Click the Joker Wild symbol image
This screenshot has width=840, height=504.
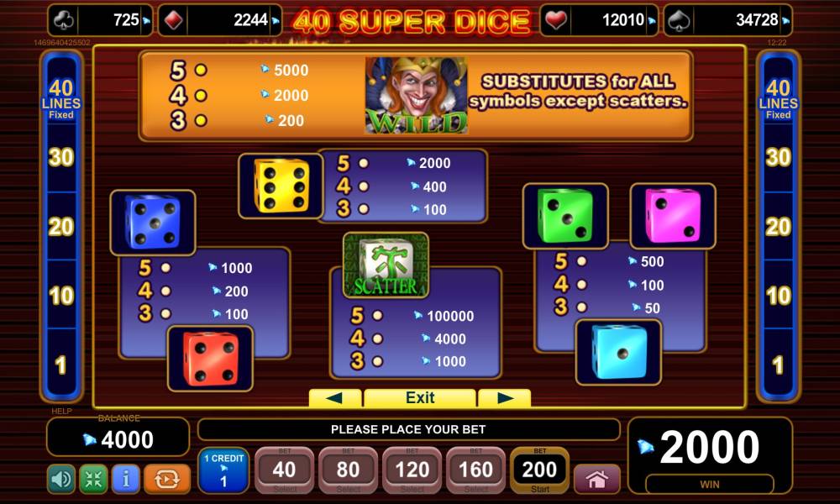click(x=417, y=95)
